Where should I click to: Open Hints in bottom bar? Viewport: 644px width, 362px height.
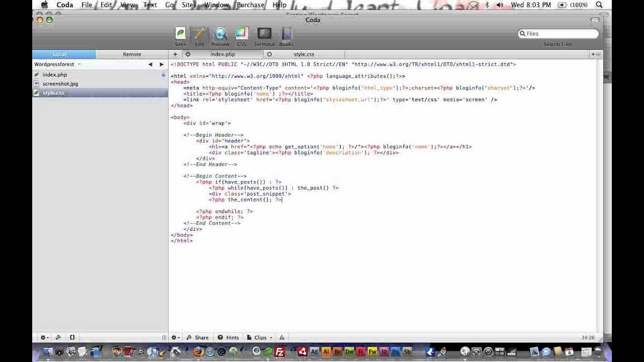tap(228, 337)
